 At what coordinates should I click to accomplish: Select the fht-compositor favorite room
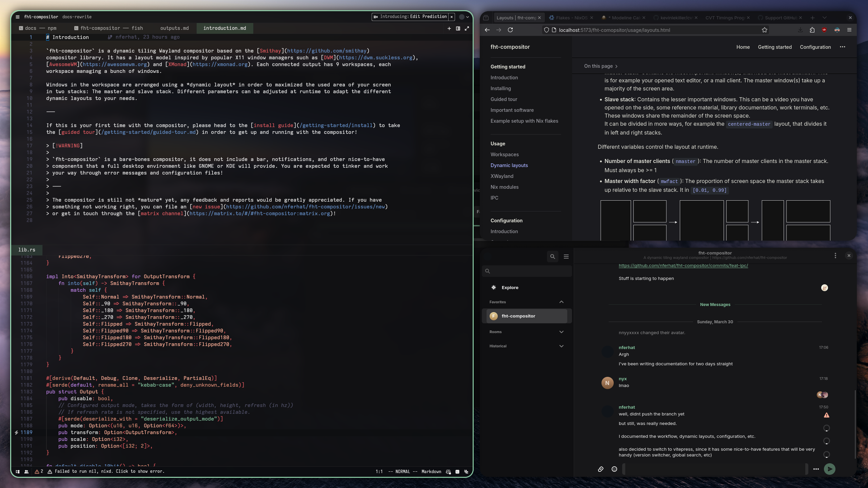pos(527,316)
